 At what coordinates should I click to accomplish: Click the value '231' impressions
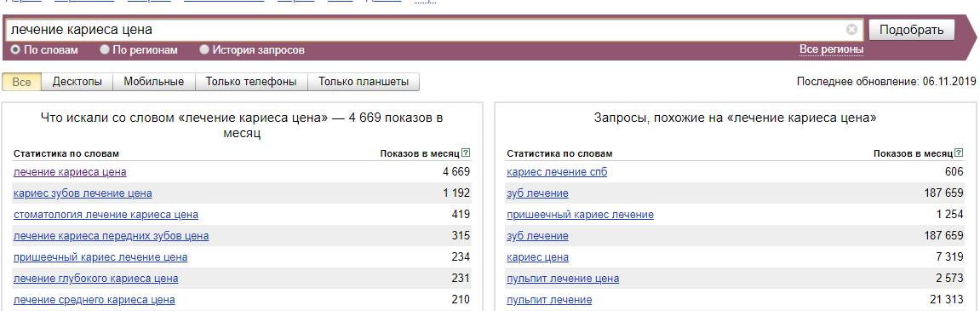(x=461, y=278)
